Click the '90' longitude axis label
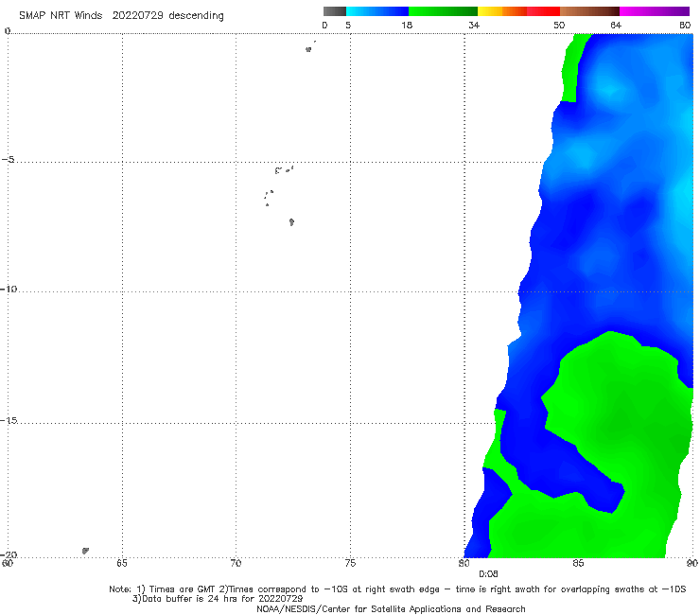Viewport: 700px width, 615px height. point(692,563)
